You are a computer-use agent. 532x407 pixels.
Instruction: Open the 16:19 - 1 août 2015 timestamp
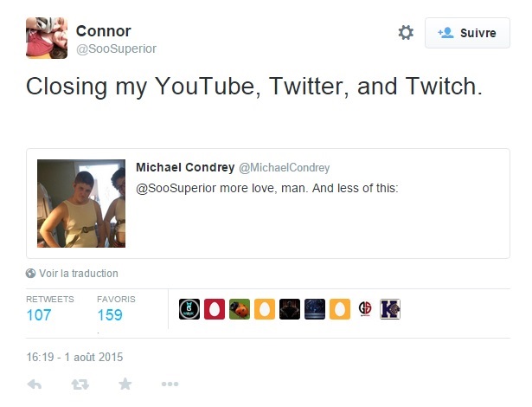tap(75, 356)
